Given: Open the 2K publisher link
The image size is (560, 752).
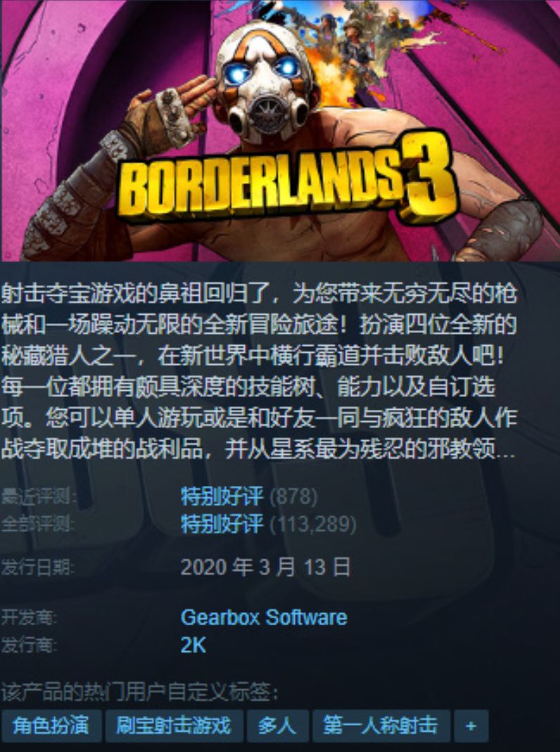Looking at the screenshot, I should [x=193, y=645].
